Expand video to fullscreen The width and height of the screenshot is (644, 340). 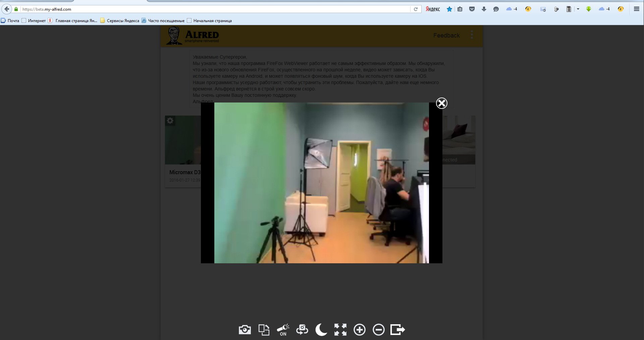pos(340,330)
